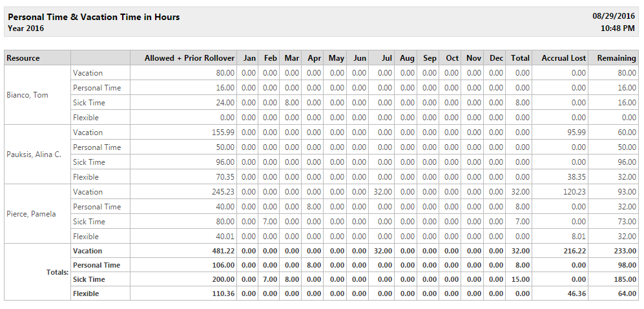
Task: Click the 08/29/2016 report date
Action: [613, 17]
